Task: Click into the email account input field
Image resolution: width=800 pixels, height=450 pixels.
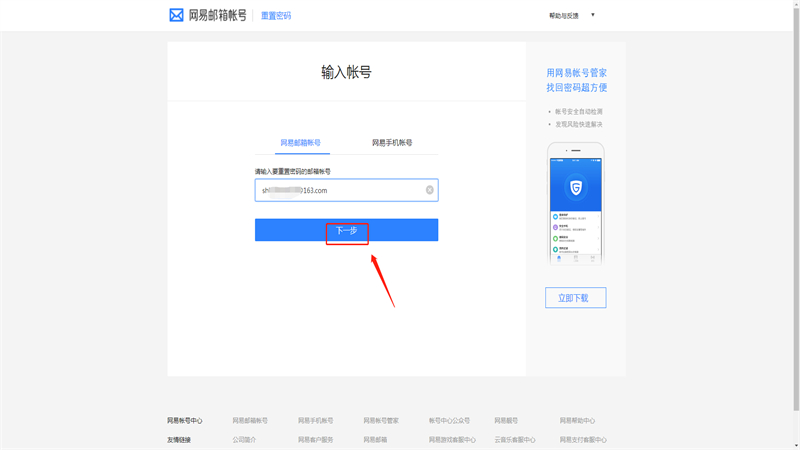Action: click(x=346, y=190)
